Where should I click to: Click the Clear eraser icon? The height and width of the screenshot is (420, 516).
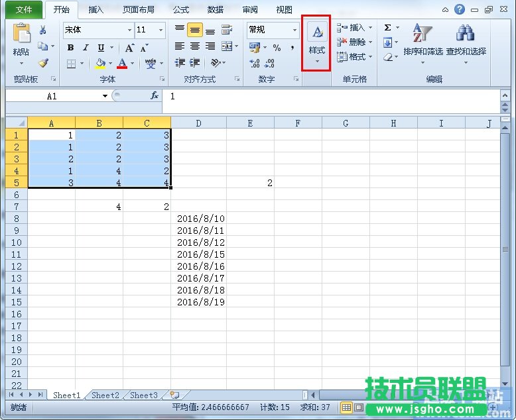(388, 58)
